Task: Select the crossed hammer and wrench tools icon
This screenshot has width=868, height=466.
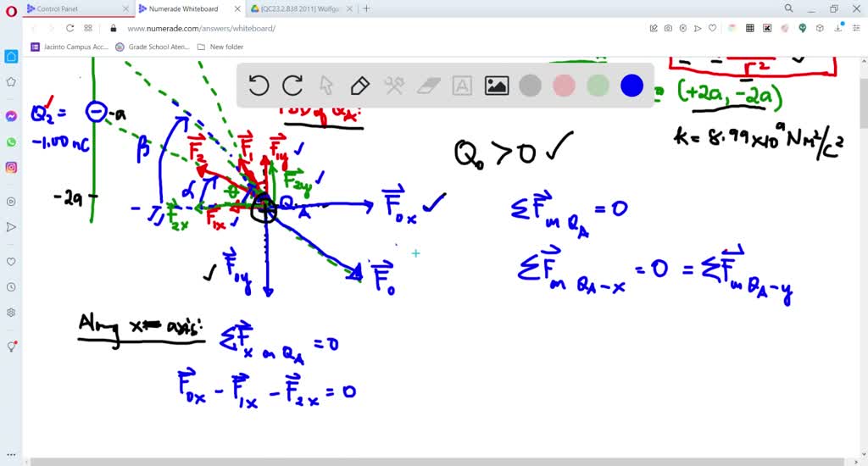Action: tap(393, 86)
